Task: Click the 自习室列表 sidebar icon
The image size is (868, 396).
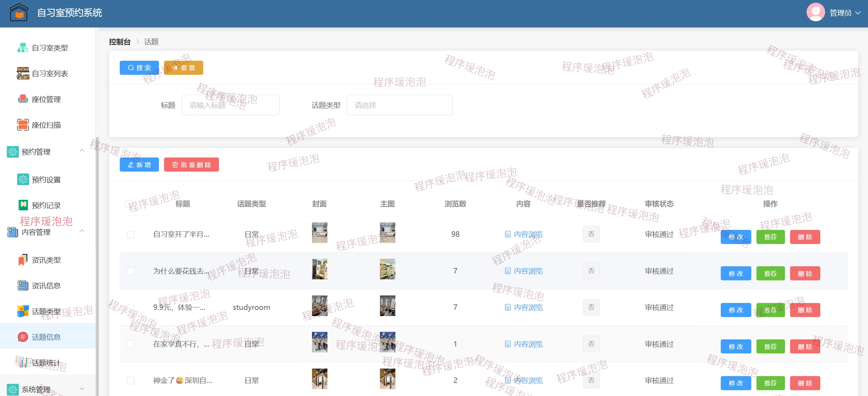Action: tap(23, 73)
